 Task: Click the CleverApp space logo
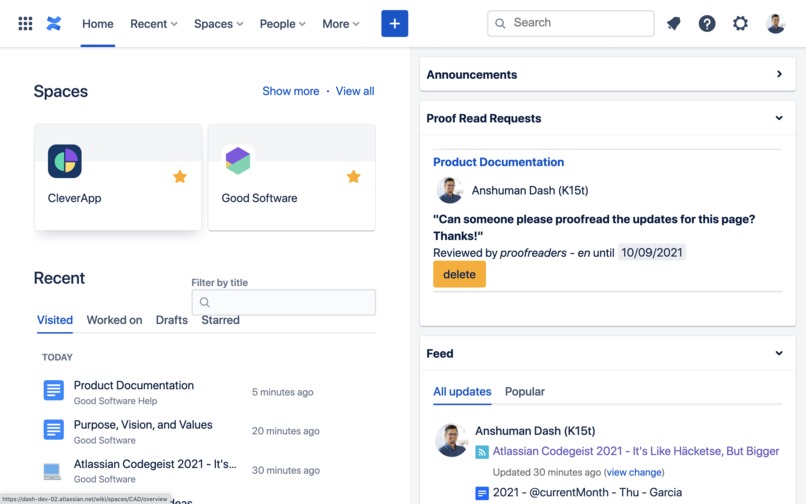[65, 161]
